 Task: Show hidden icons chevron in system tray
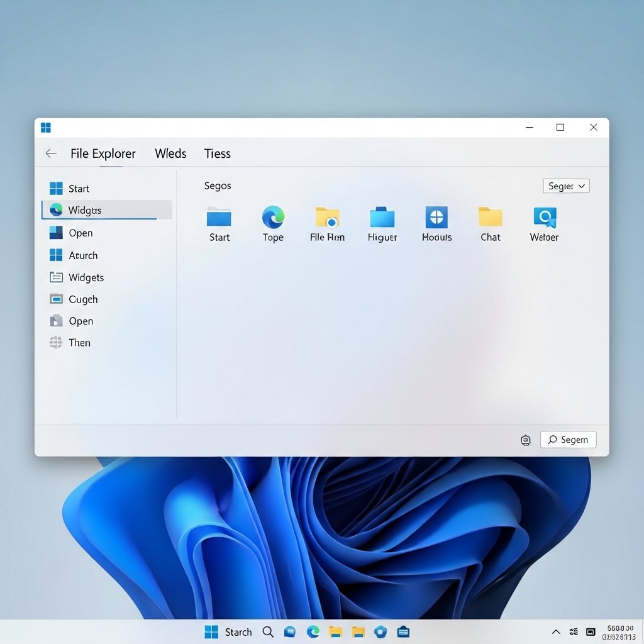pyautogui.click(x=556, y=631)
